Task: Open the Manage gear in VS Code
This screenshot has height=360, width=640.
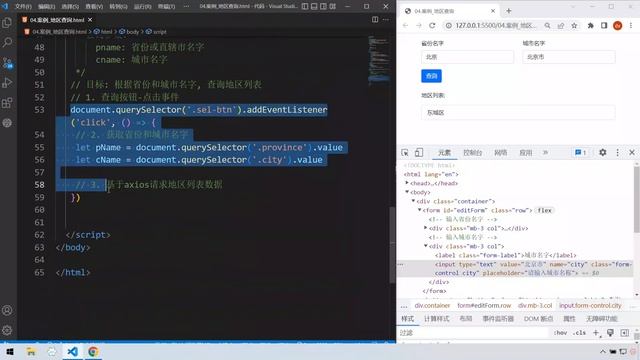Action: 7,330
